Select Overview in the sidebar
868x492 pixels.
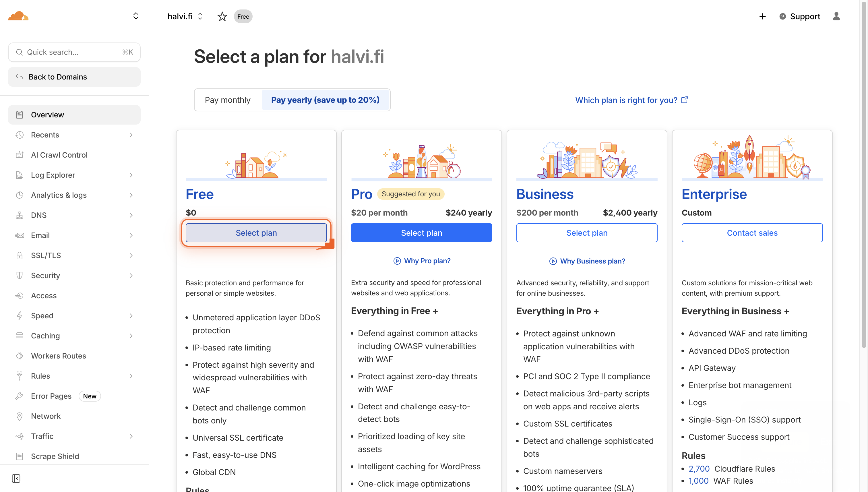47,115
